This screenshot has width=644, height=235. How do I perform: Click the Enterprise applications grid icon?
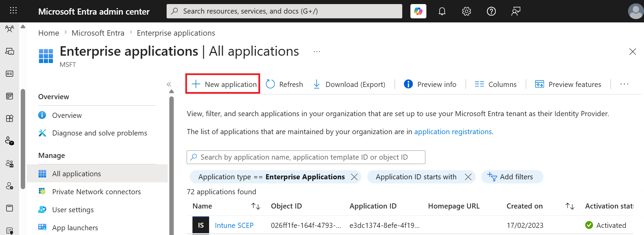click(46, 56)
